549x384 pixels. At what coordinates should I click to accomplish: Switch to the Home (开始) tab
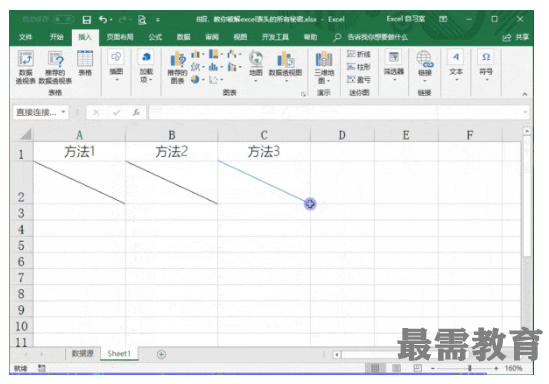pyautogui.click(x=56, y=37)
